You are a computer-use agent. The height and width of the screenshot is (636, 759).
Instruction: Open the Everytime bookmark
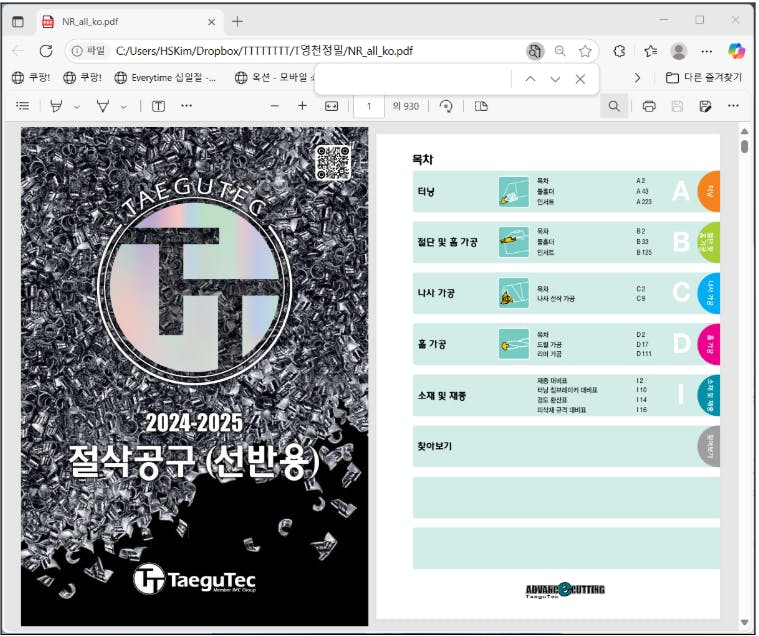166,77
